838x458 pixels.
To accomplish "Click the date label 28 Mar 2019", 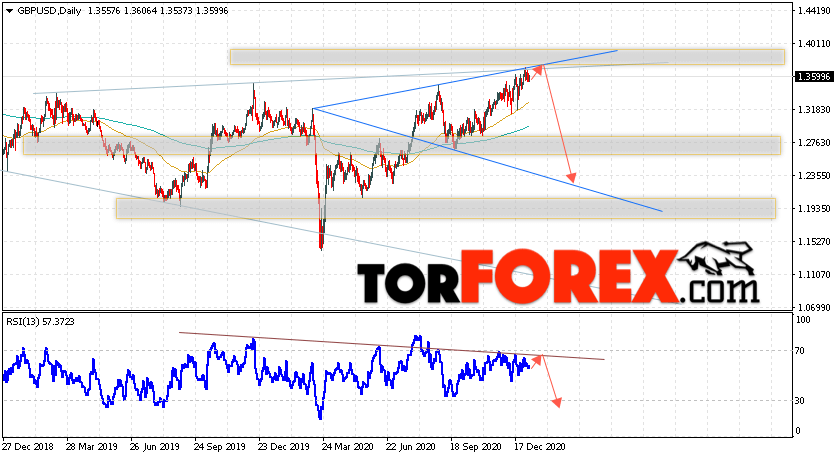I will tap(91, 446).
